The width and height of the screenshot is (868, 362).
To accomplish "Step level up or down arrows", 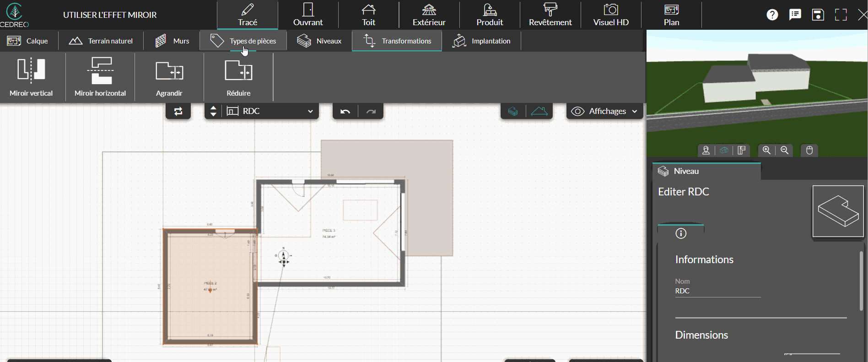I will (x=213, y=111).
